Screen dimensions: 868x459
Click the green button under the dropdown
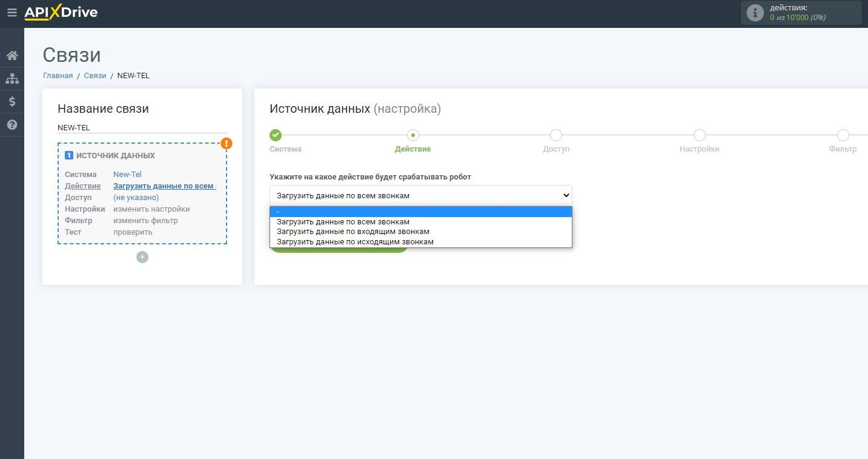[x=339, y=250]
